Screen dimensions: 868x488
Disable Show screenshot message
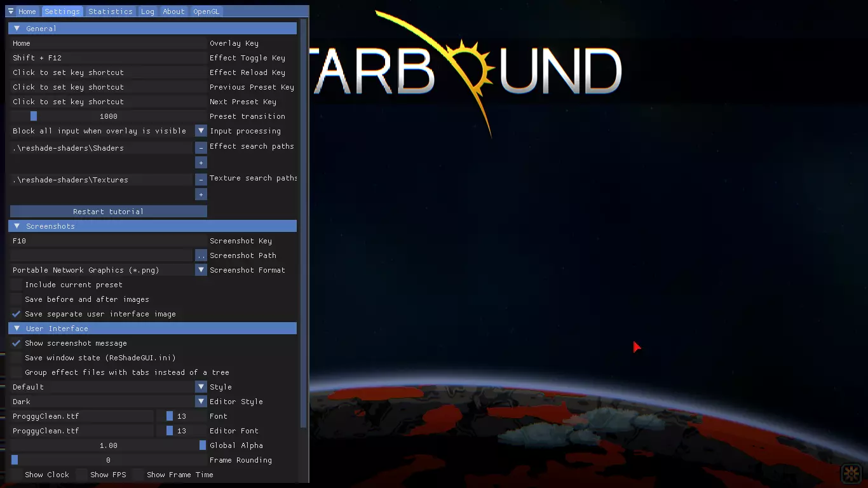[x=16, y=343]
